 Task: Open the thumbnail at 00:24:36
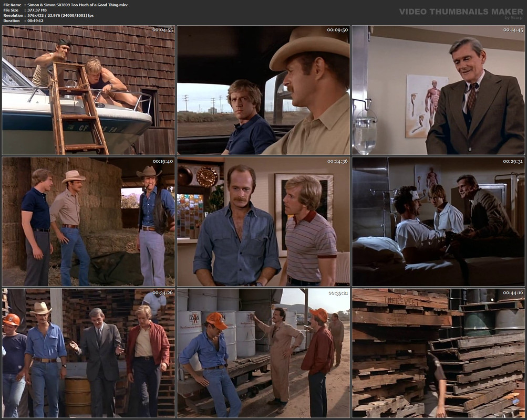[264, 222]
